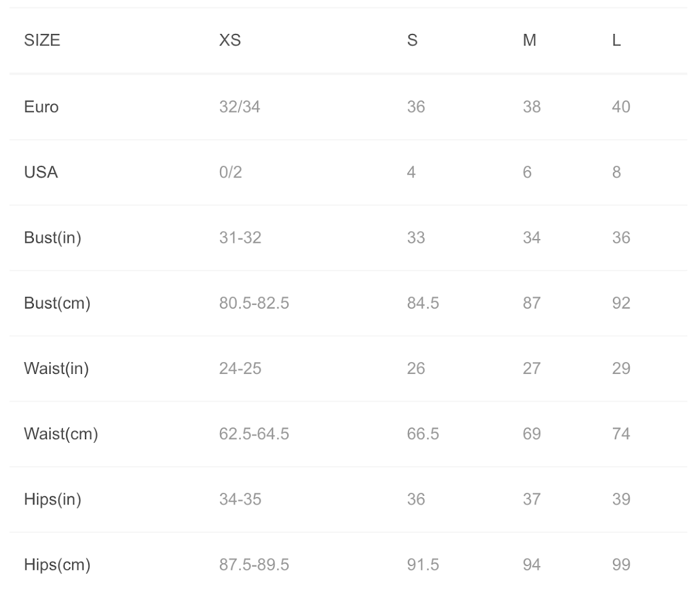This screenshot has width=698, height=616.
Task: Click the S size column header
Action: [412, 41]
